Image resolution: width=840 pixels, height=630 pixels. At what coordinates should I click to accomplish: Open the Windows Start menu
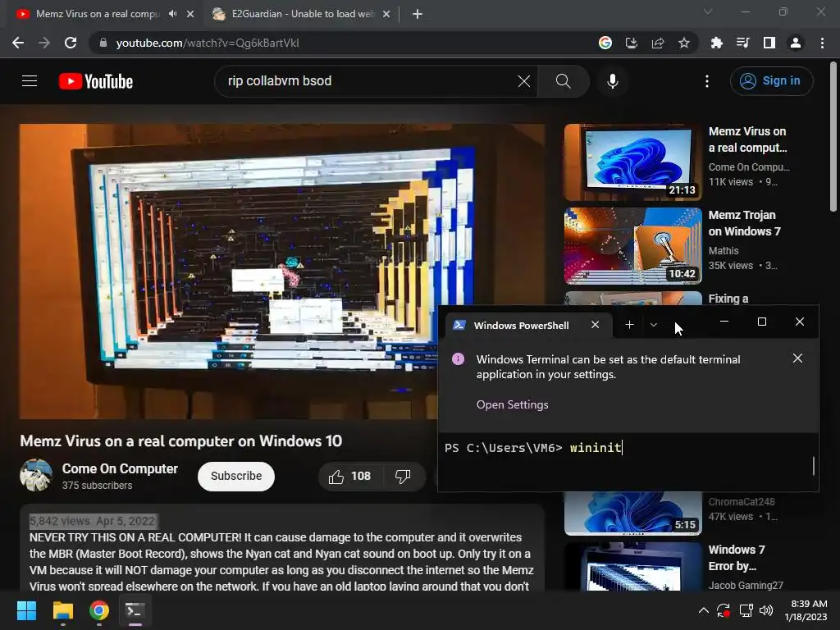(x=26, y=610)
